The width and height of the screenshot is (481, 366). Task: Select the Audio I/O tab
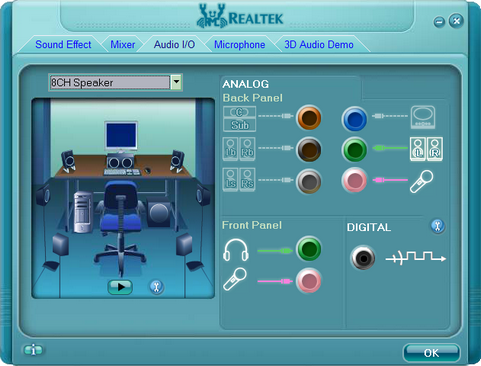[174, 45]
